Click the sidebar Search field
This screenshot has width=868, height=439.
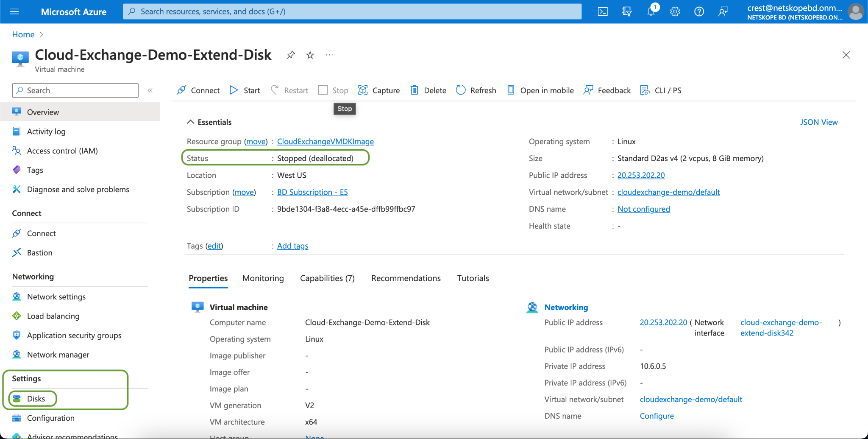click(75, 90)
